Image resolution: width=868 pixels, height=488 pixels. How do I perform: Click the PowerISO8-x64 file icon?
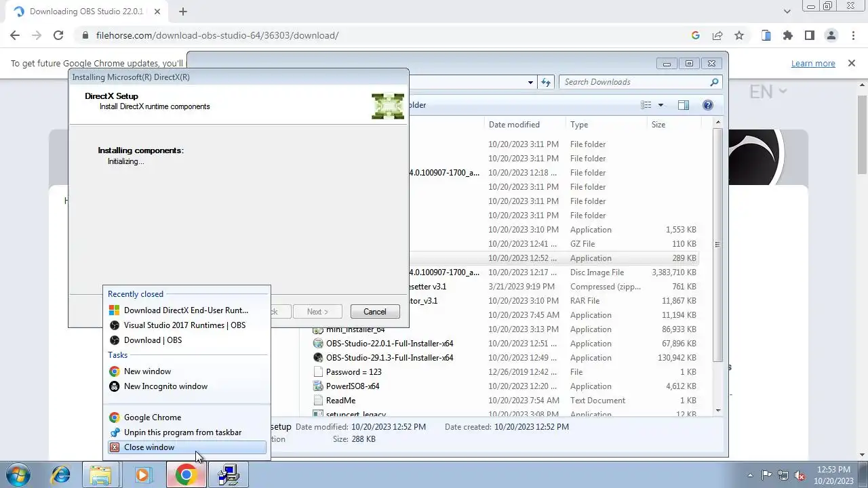pyautogui.click(x=318, y=386)
